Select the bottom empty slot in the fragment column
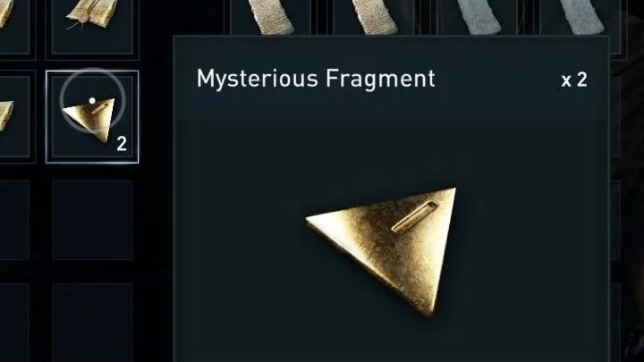The width and height of the screenshot is (644, 362). pos(92,323)
